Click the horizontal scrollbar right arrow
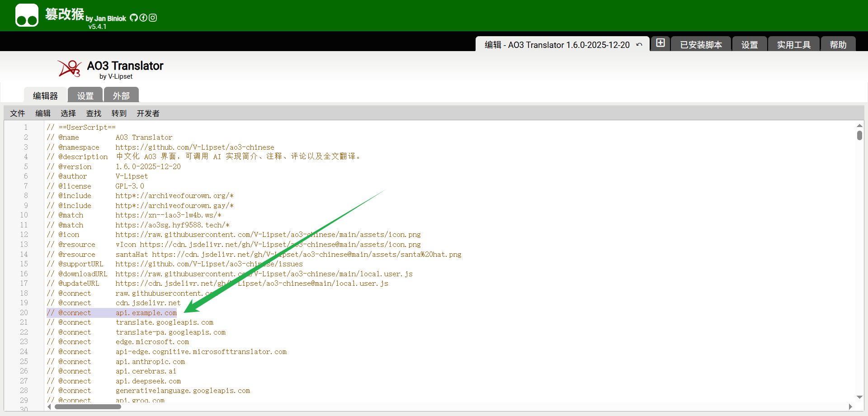868x416 pixels. point(850,407)
